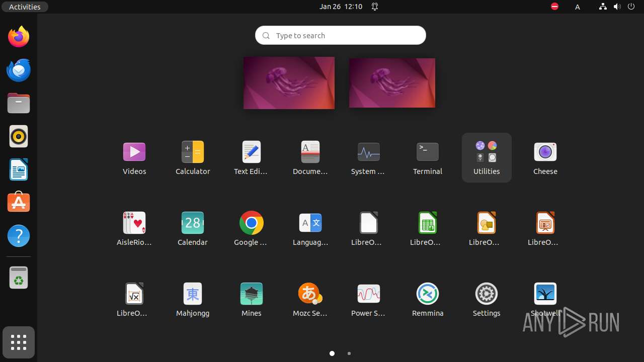Launch the Calendar app

pyautogui.click(x=193, y=228)
